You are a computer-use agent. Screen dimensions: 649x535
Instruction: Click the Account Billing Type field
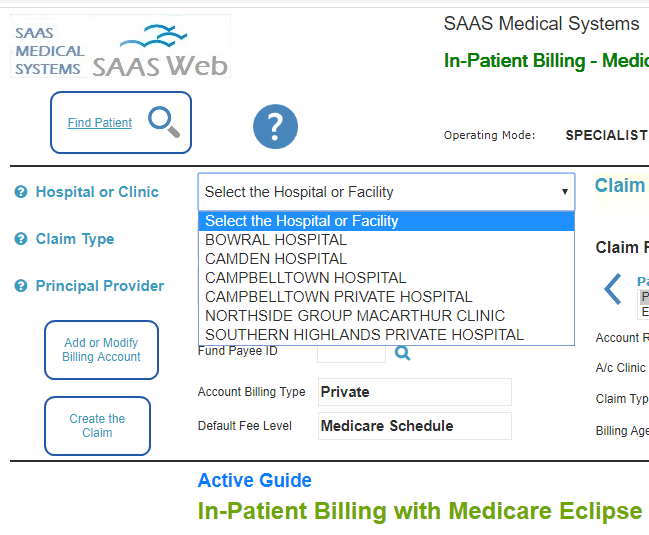415,392
